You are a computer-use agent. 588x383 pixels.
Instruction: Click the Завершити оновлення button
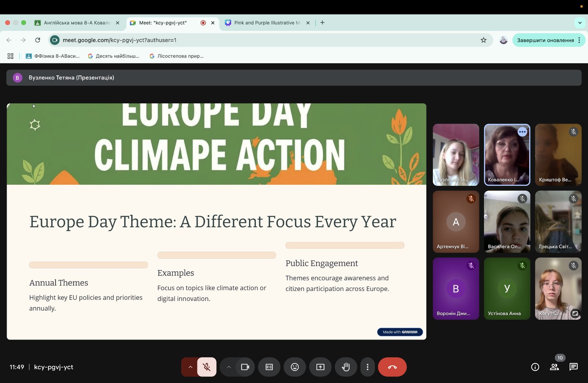[x=545, y=40]
